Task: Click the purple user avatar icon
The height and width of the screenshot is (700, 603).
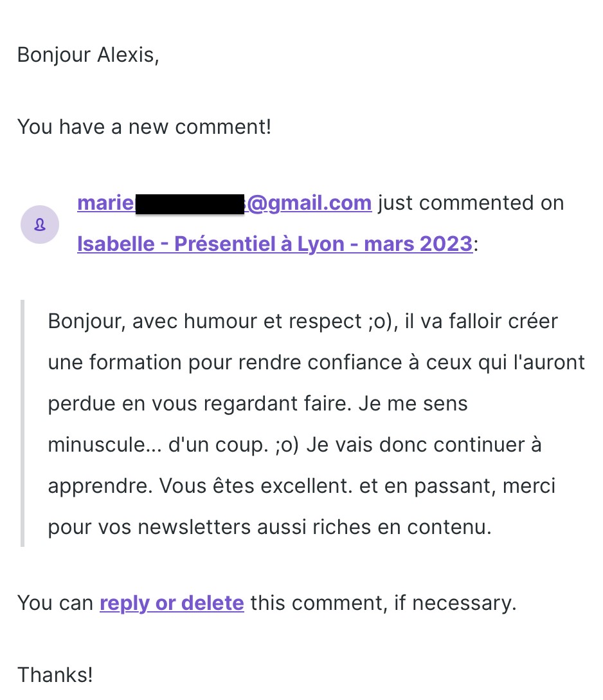Action: pos(40,225)
